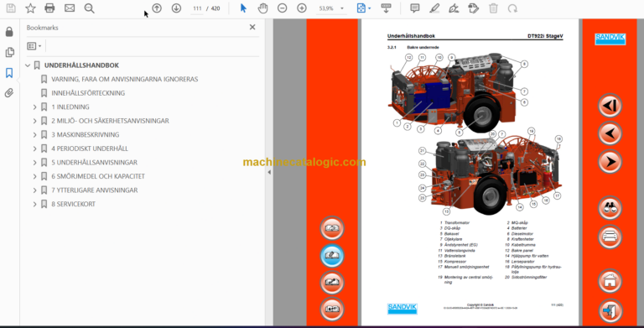This screenshot has width=644, height=328.
Task: Open fit page options dropdown arrow
Action: click(x=369, y=8)
